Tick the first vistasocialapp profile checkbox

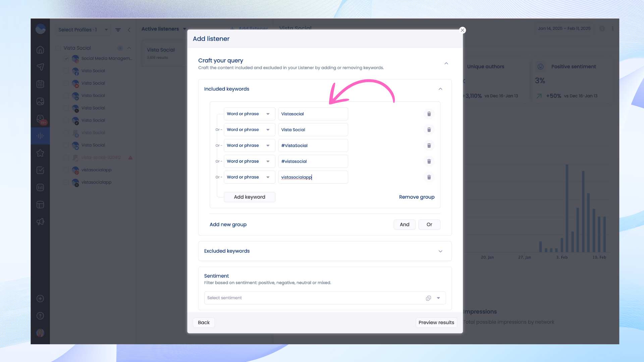click(66, 170)
